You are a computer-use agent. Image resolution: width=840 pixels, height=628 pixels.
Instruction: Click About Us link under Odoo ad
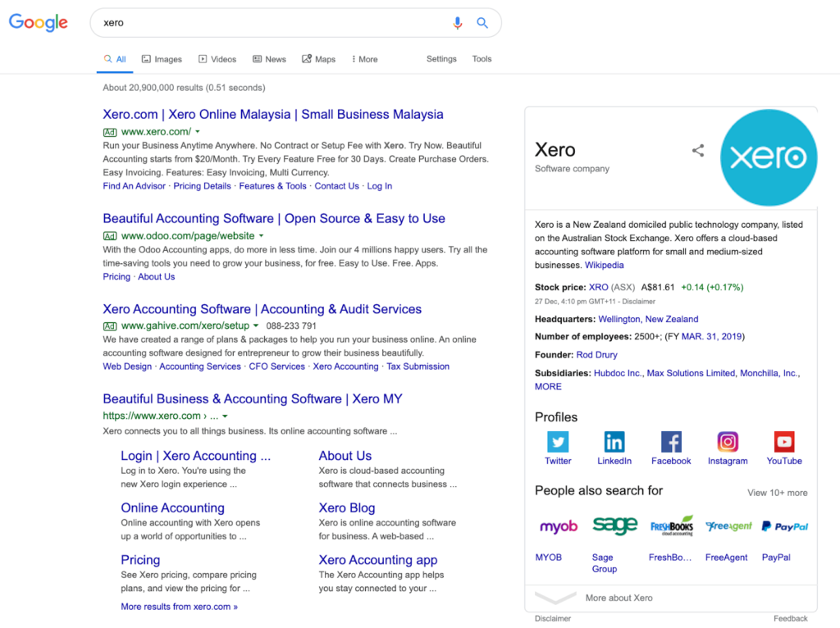(x=157, y=277)
